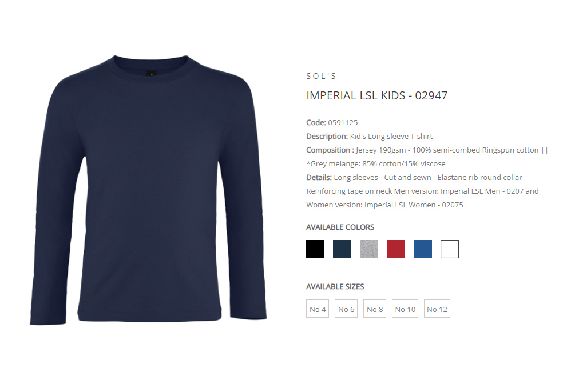Click the Kid's Long sleeve T-shirt description
The image size is (567, 392).
[391, 136]
